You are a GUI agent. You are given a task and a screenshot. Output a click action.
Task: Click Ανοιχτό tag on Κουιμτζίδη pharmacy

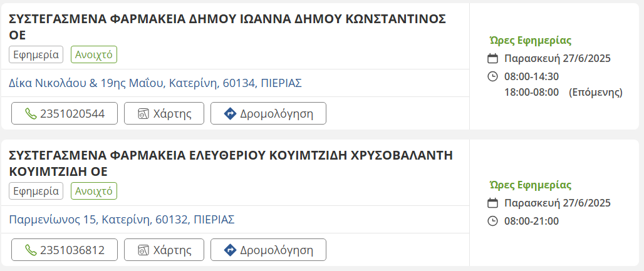pos(94,191)
